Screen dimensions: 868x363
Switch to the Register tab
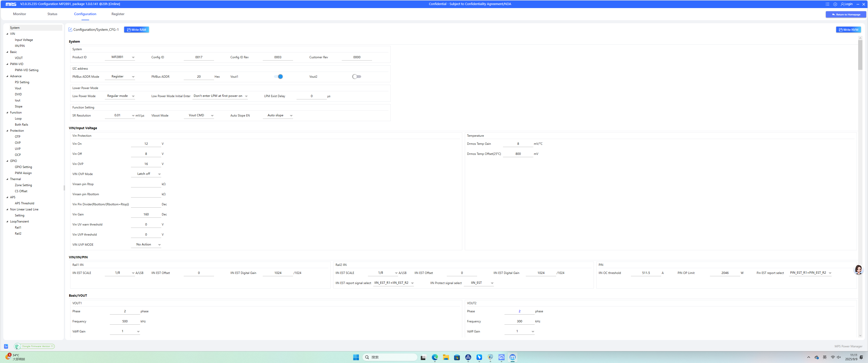[118, 14]
